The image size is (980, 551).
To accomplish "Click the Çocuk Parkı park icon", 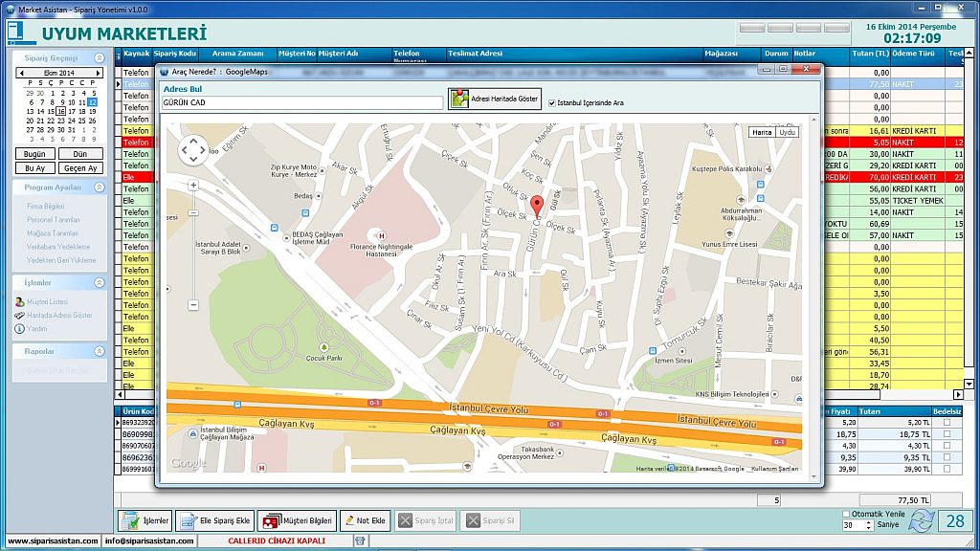I will [323, 347].
